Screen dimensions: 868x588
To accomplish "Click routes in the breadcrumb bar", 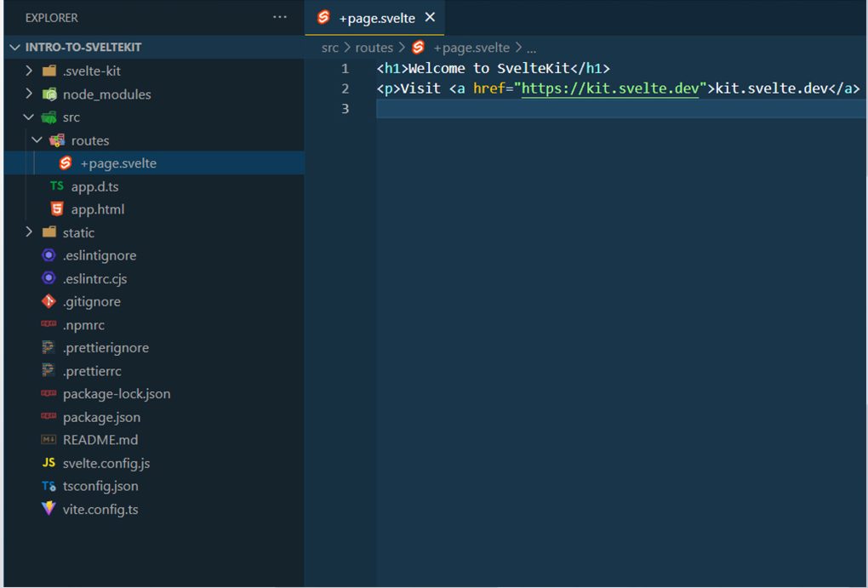I will tap(374, 47).
